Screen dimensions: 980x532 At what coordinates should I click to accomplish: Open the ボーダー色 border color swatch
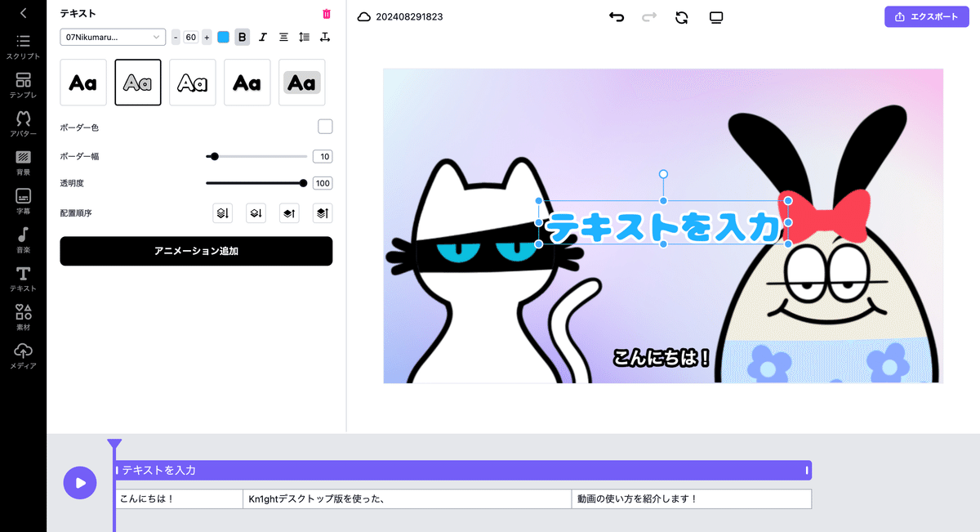click(x=325, y=127)
